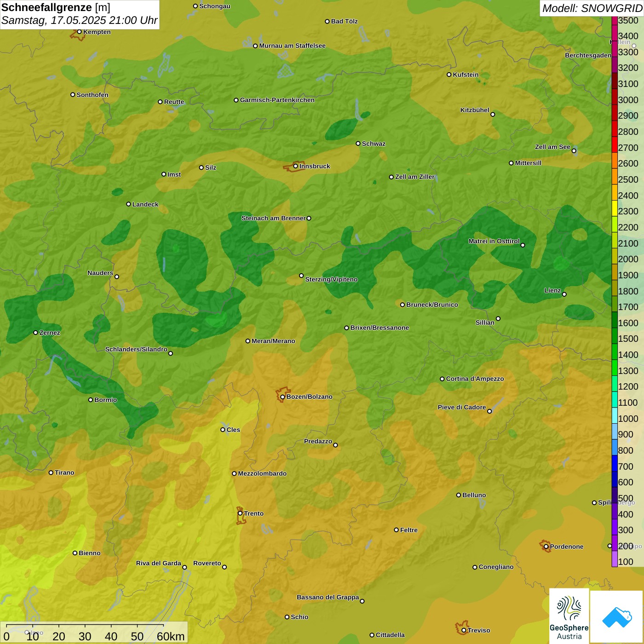
Task: Click the Murnau am Staffelsee label
Action: point(292,46)
